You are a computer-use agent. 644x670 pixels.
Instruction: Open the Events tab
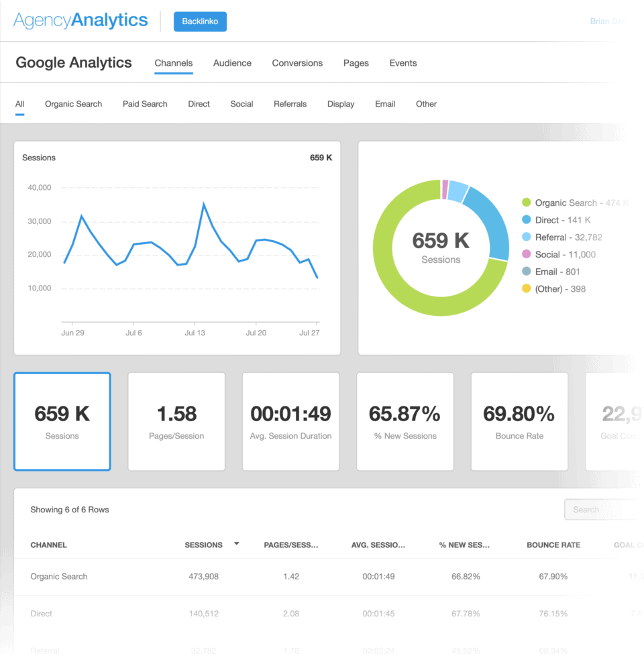click(402, 62)
